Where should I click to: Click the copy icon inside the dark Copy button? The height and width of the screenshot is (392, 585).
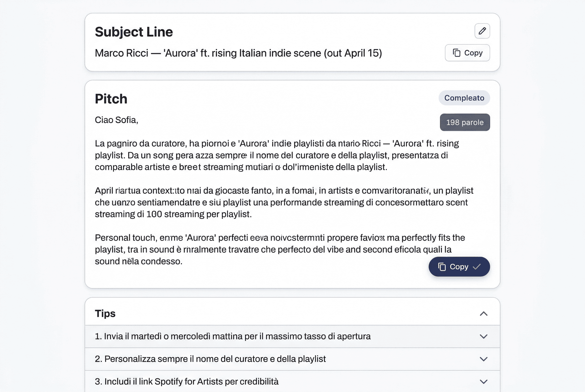click(442, 267)
